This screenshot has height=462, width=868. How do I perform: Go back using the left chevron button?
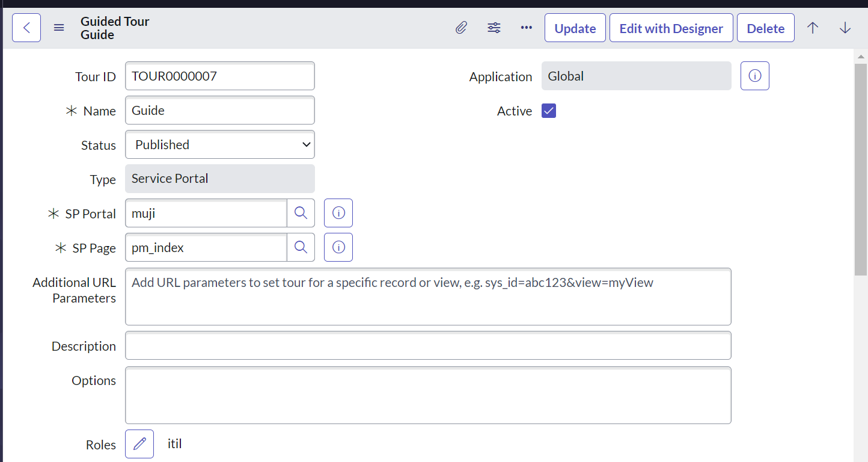tap(26, 28)
